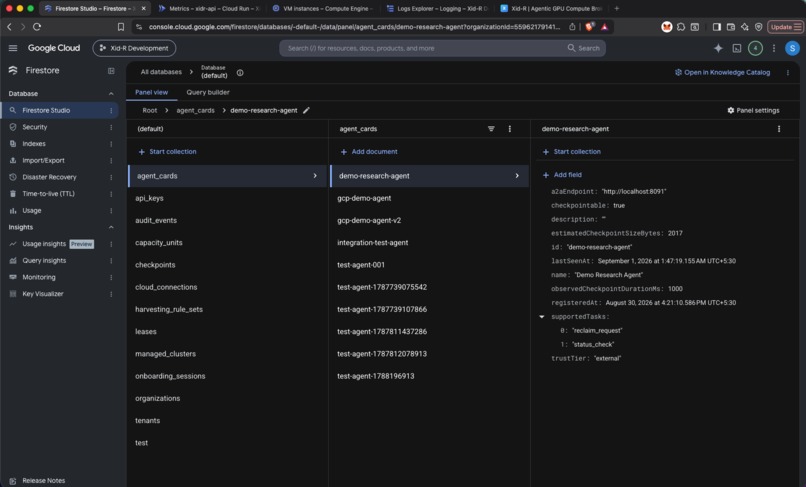
Task: Open agent_cards collection kebab menu
Action: [x=509, y=129]
